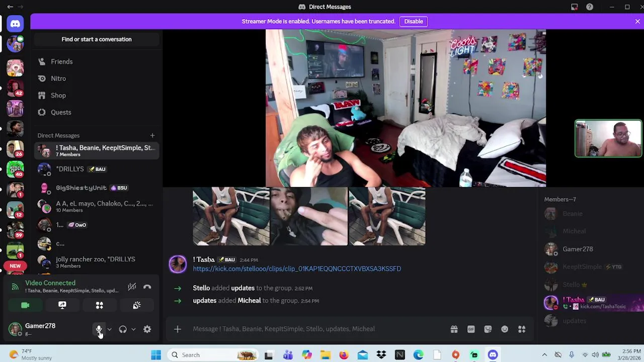Viewport: 644px width, 362px height.
Task: Open Windows Start menu
Action: click(x=156, y=355)
